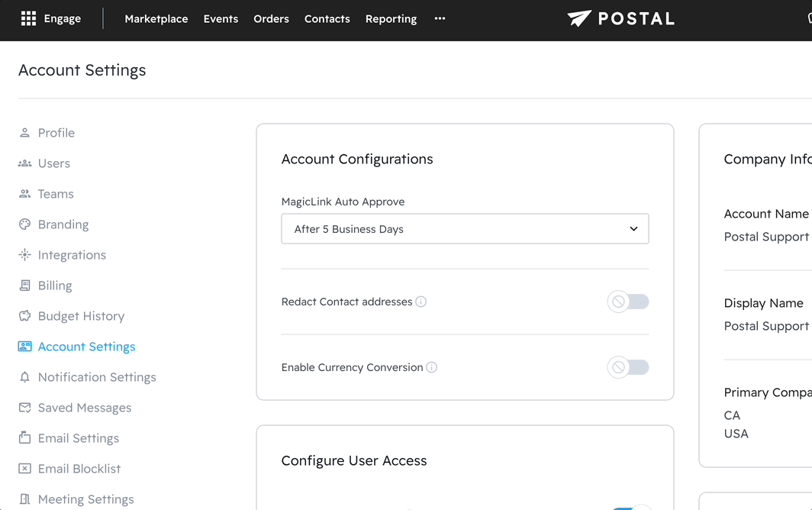
Task: Click info icon beside Redact Contact addresses
Action: [421, 302]
